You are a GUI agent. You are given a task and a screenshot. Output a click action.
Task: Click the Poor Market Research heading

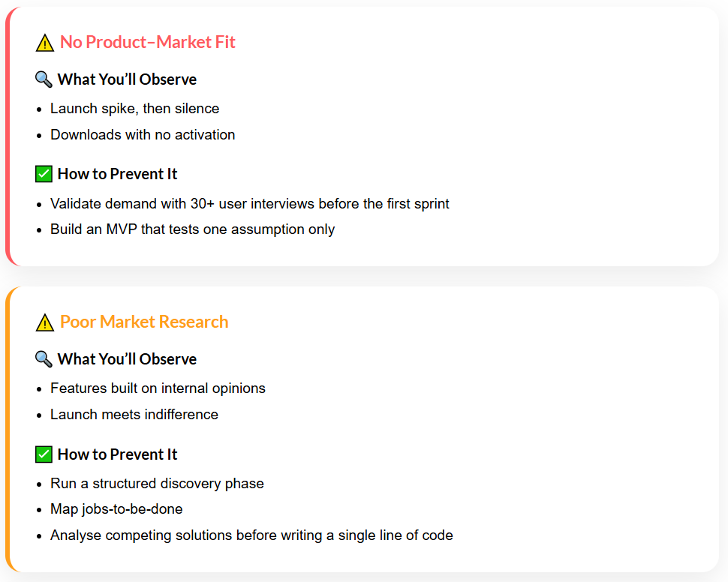tap(144, 322)
